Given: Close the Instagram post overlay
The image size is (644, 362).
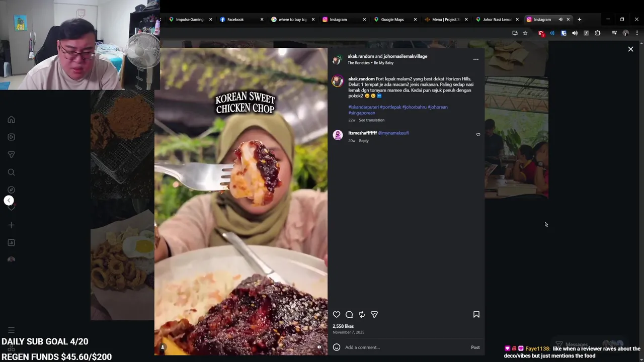Looking at the screenshot, I should click(x=630, y=49).
